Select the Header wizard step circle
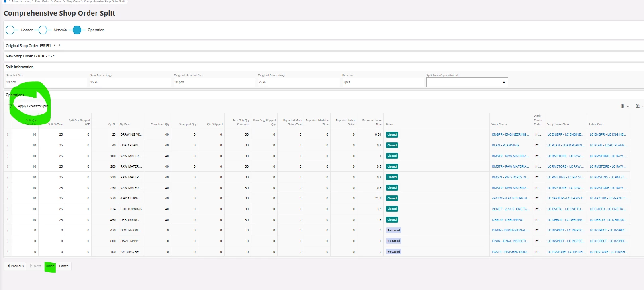The image size is (644, 290). coord(10,30)
